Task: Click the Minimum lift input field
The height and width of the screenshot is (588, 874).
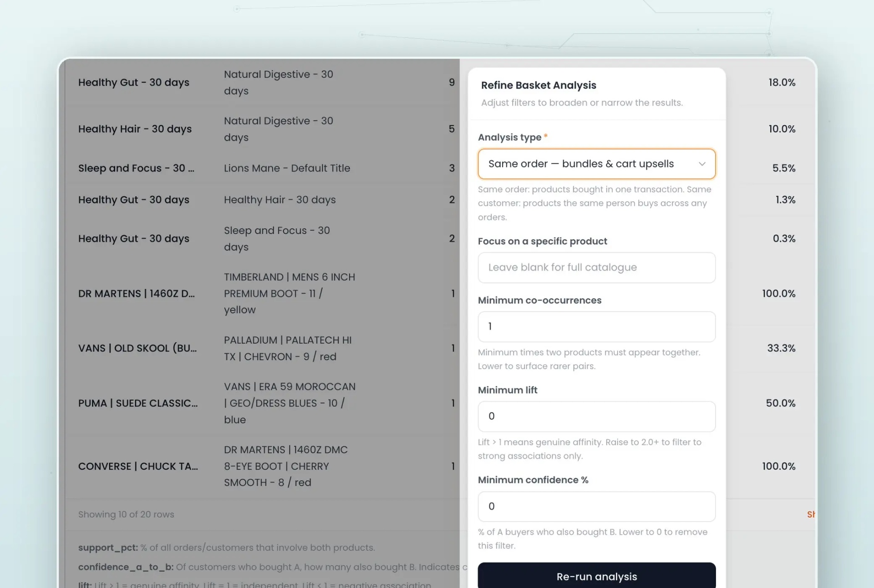Action: pos(596,416)
